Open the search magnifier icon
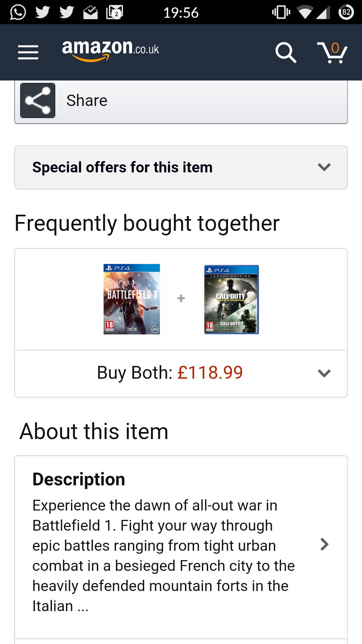362x644 pixels. (286, 52)
